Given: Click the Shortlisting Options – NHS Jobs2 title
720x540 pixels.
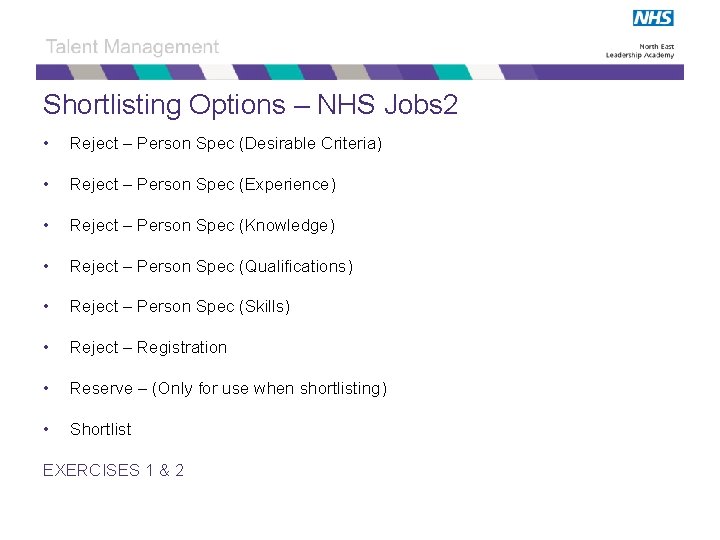Looking at the screenshot, I should (x=250, y=105).
